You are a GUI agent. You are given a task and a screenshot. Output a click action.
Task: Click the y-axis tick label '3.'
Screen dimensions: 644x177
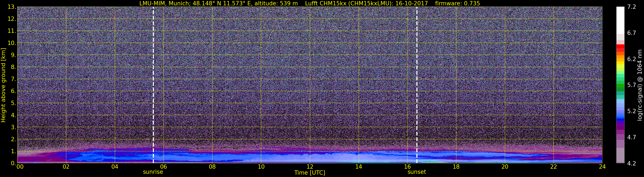pyautogui.click(x=13, y=127)
